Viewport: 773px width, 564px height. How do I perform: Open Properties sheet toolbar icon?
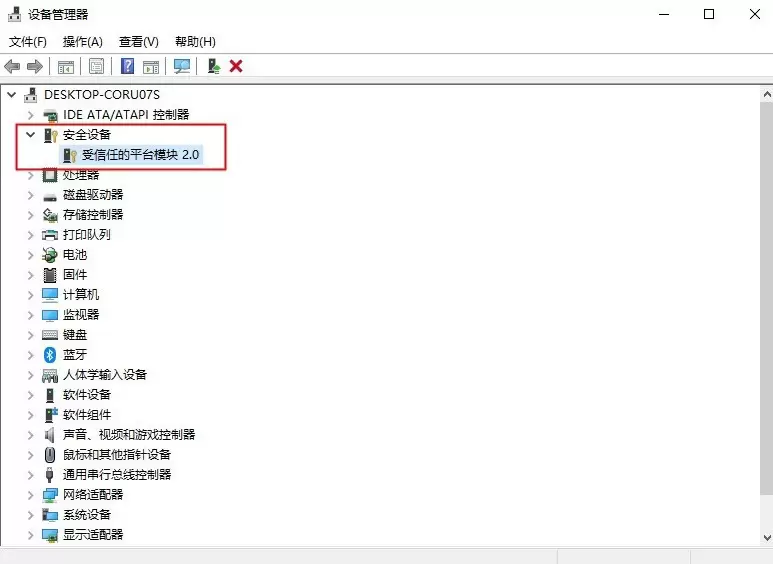click(97, 66)
